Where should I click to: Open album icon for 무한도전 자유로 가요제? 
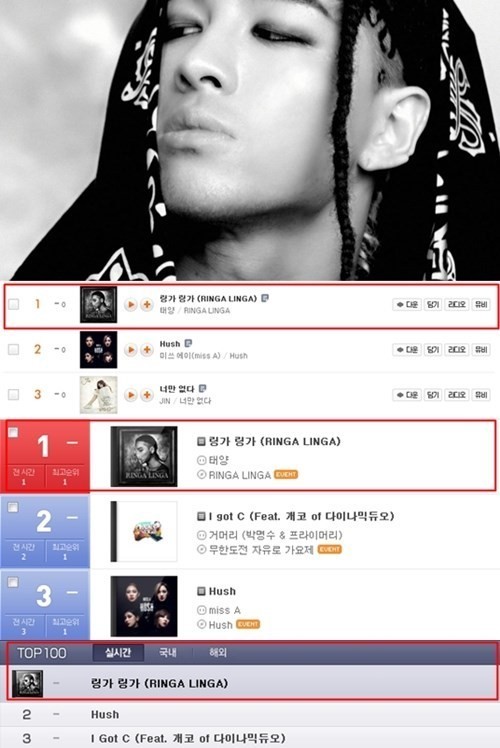coord(201,550)
